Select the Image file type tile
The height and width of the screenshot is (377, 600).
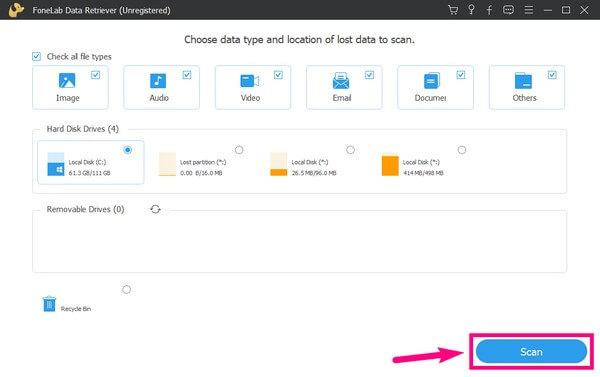[70, 87]
